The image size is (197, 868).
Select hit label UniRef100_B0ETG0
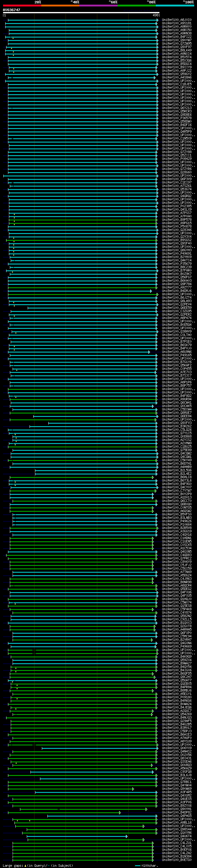[177, 860]
